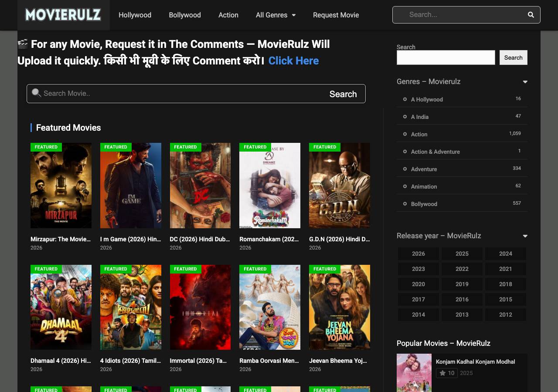Focus the sidebar Search text box

446,57
